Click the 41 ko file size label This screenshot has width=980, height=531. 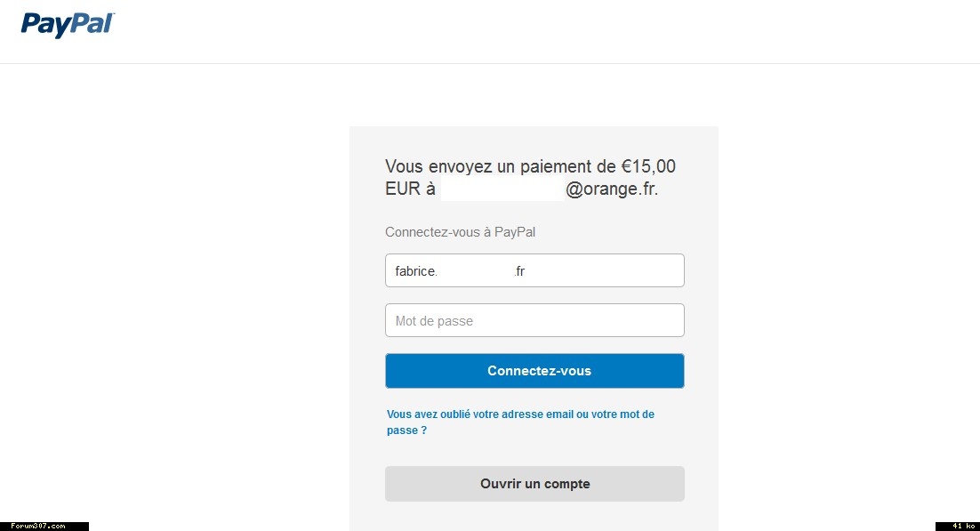point(958,526)
